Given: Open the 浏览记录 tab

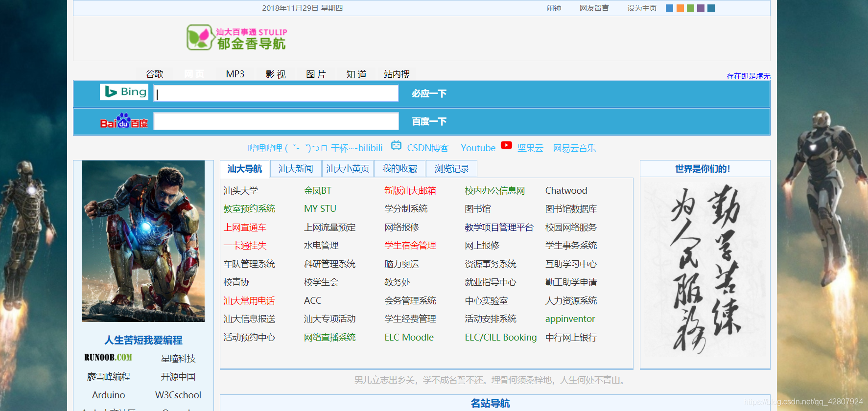Looking at the screenshot, I should click(x=452, y=169).
